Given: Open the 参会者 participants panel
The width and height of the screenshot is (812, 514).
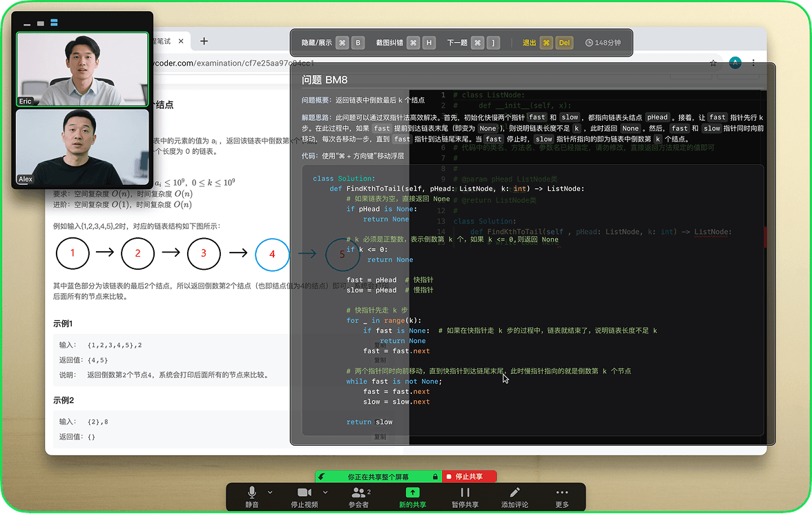Looking at the screenshot, I should 359,496.
